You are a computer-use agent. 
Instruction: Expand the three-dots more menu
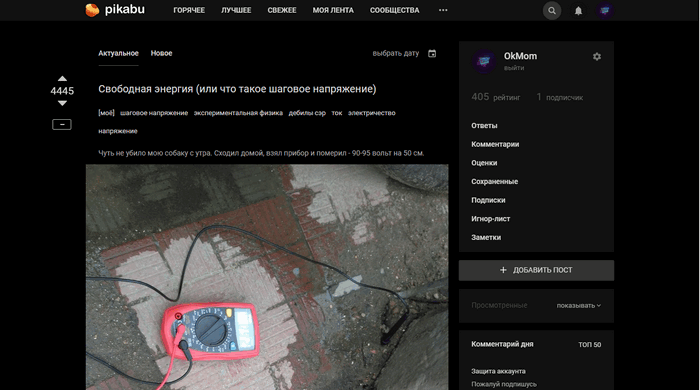coord(443,10)
